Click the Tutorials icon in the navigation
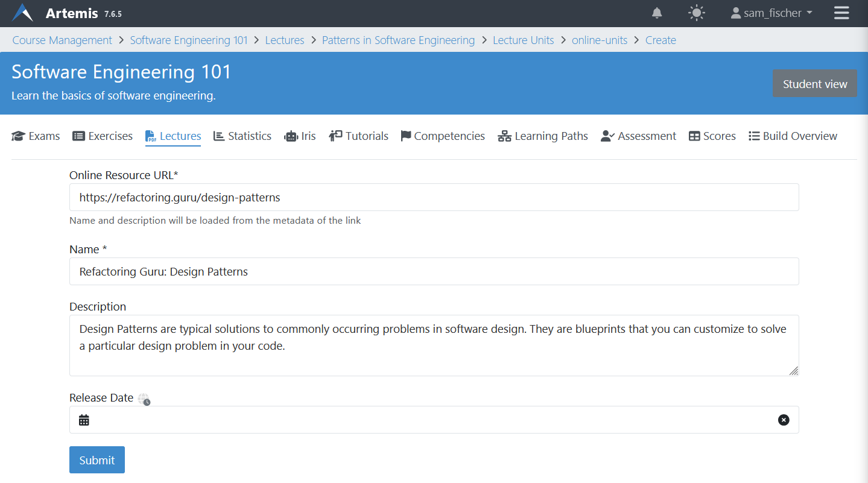 point(335,135)
